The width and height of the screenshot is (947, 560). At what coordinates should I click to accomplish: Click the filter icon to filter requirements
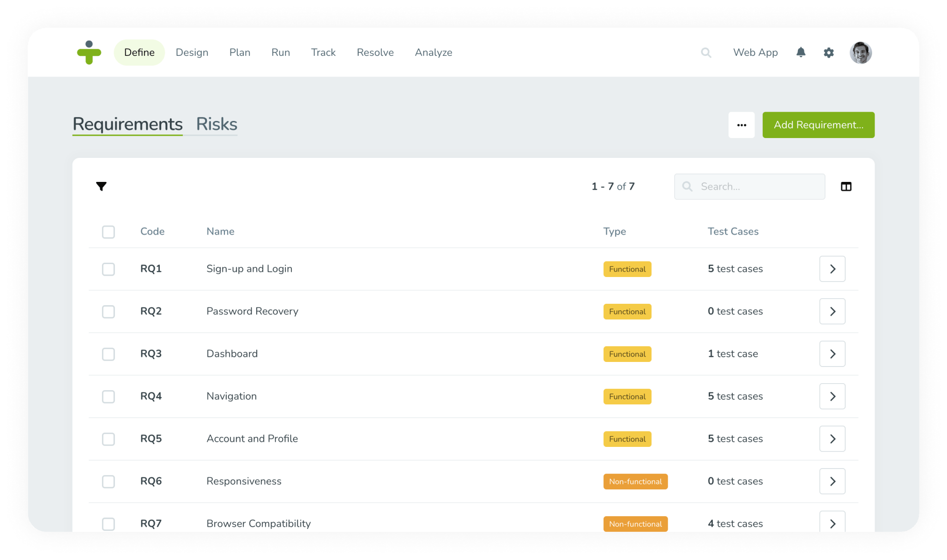pyautogui.click(x=101, y=186)
